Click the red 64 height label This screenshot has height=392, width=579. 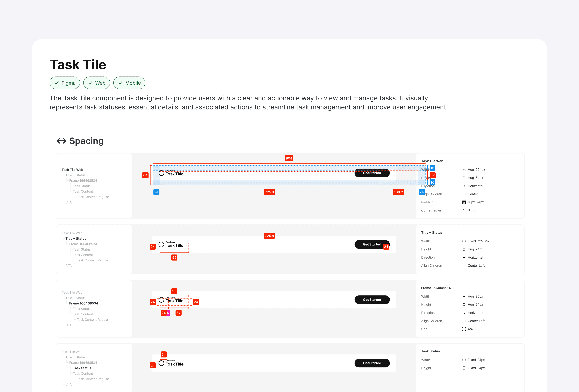(x=145, y=175)
